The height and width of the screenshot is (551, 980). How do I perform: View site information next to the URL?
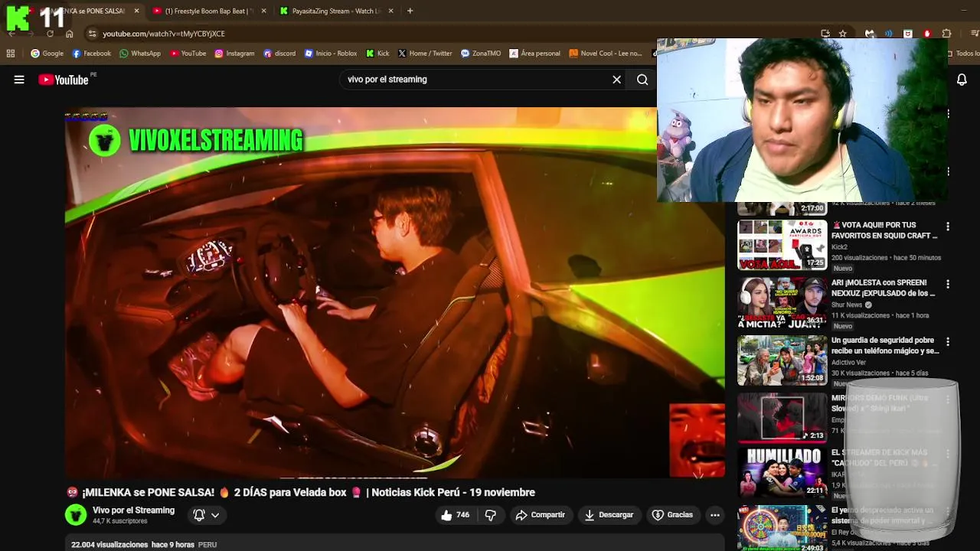[92, 34]
